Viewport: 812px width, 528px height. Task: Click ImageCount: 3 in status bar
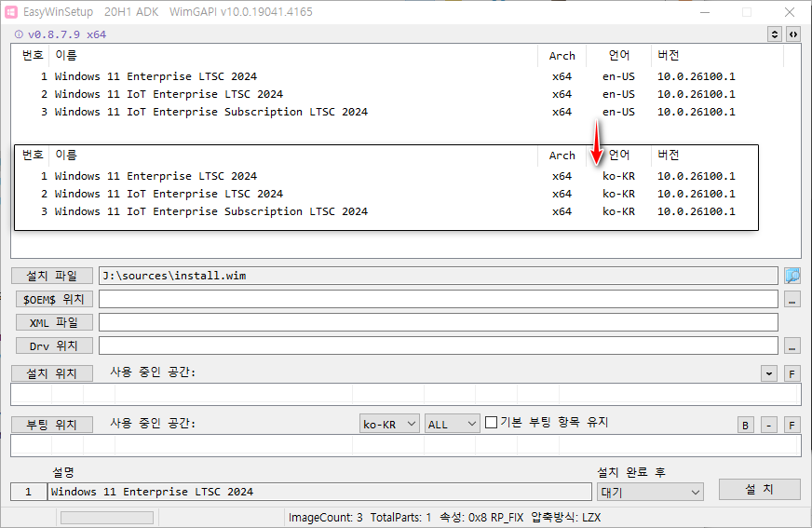point(325,518)
